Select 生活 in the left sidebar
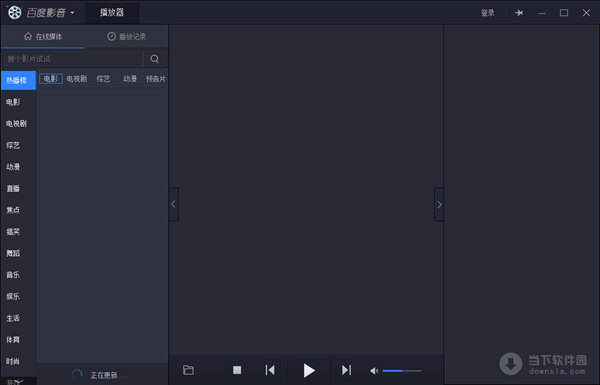 [x=13, y=318]
